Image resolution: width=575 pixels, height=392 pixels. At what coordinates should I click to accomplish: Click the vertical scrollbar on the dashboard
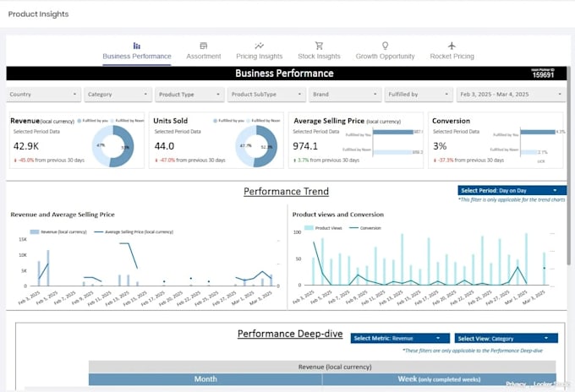click(569, 165)
